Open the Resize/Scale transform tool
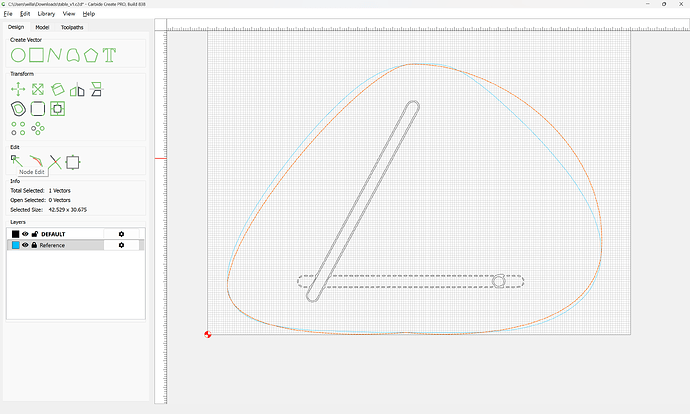 37,89
